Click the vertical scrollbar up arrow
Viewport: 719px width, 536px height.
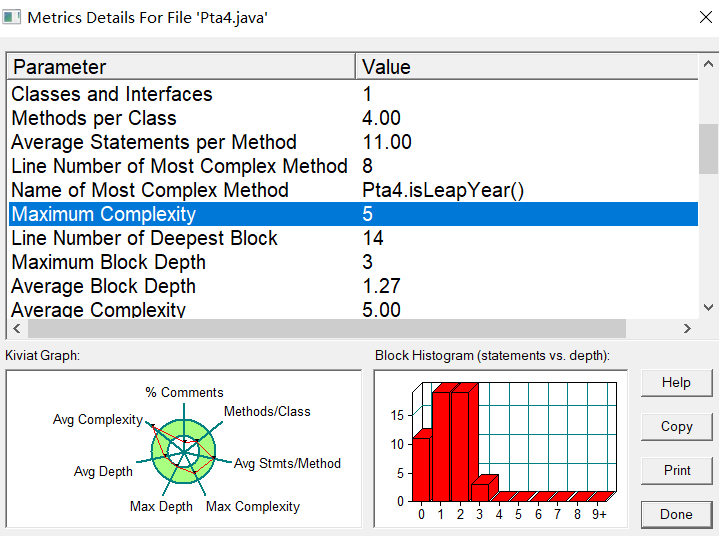coord(708,64)
